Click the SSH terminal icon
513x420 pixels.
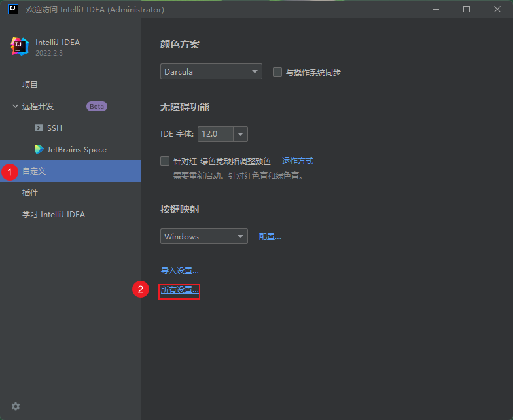click(39, 128)
